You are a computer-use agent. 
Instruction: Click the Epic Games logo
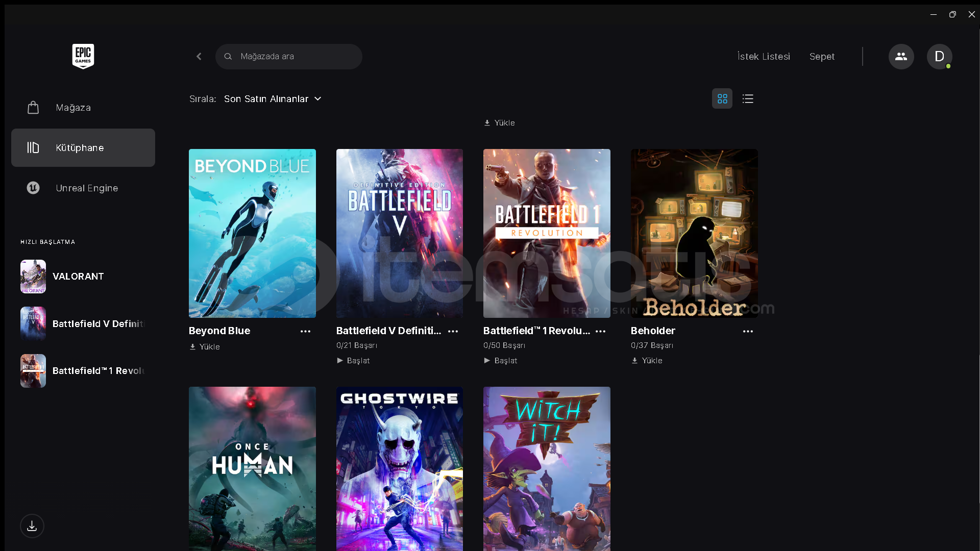click(x=83, y=56)
